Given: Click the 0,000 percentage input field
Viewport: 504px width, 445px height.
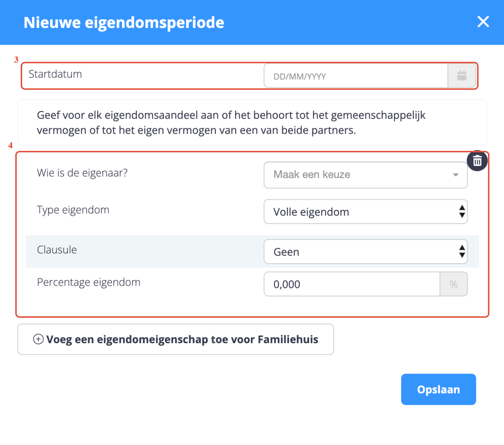Looking at the screenshot, I should (x=351, y=284).
